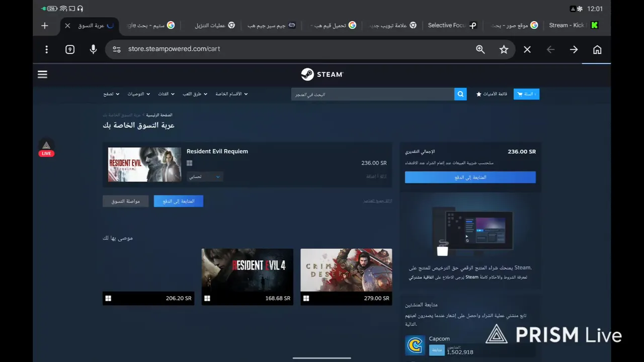Click the Capcom متابعة follow button
Screen dimensions: 644x362
(437, 350)
